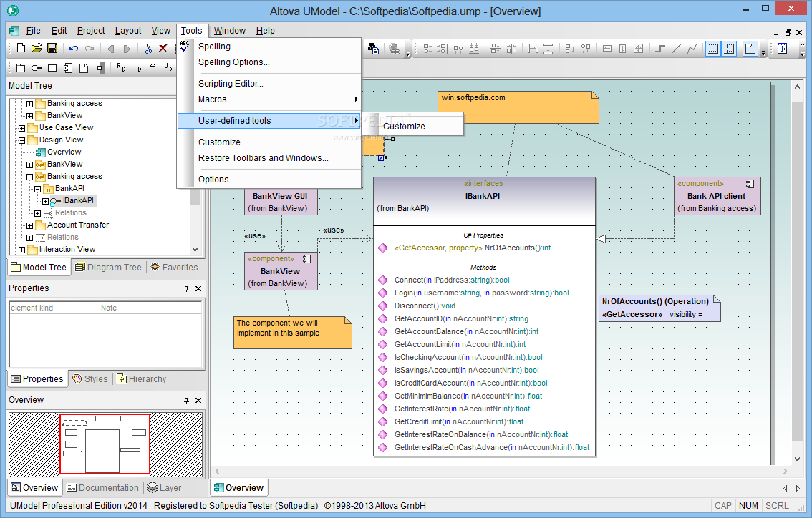Expand the Account Transfer folder
Viewport: 812px width, 518px height.
29,225
